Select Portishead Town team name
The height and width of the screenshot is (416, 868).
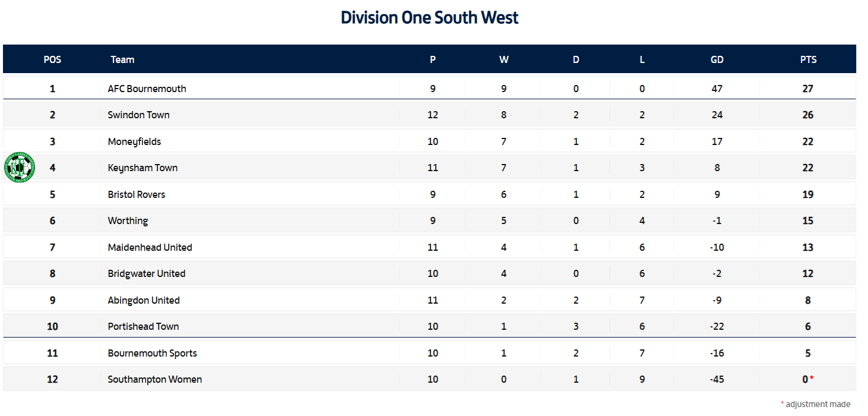tap(143, 326)
